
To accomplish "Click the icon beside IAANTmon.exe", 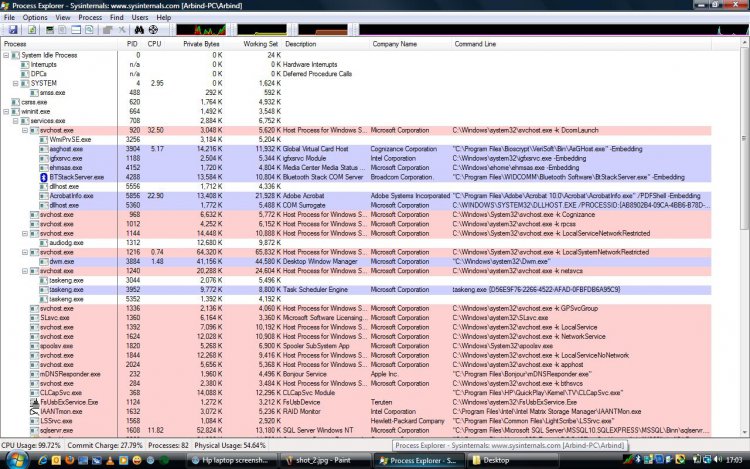I will (x=34, y=411).
